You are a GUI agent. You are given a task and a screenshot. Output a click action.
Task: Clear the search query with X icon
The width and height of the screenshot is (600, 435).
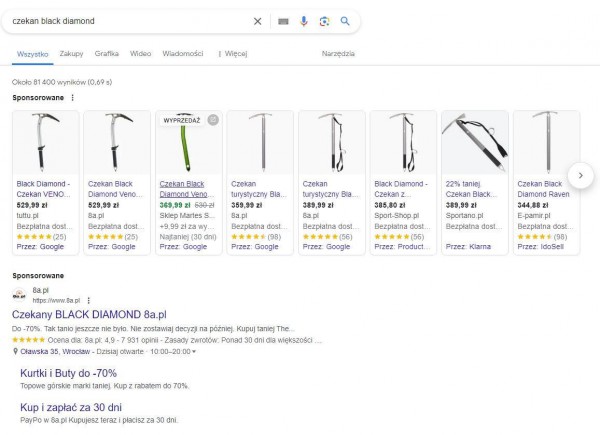point(257,21)
